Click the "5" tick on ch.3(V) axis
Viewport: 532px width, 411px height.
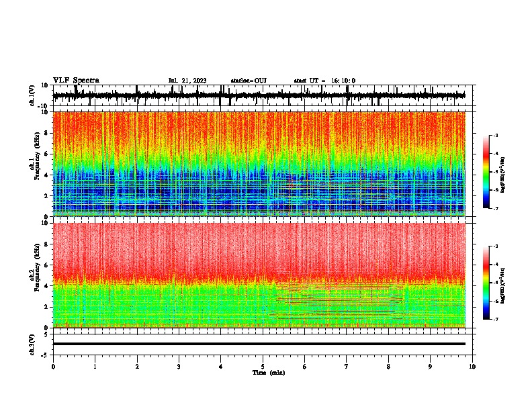[46, 334]
